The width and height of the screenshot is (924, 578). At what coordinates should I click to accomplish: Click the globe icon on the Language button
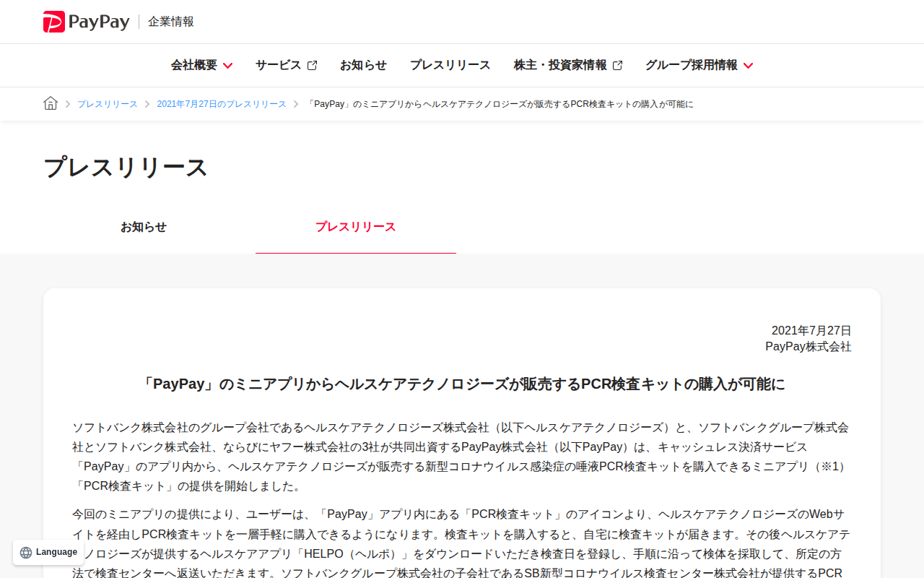coord(26,553)
